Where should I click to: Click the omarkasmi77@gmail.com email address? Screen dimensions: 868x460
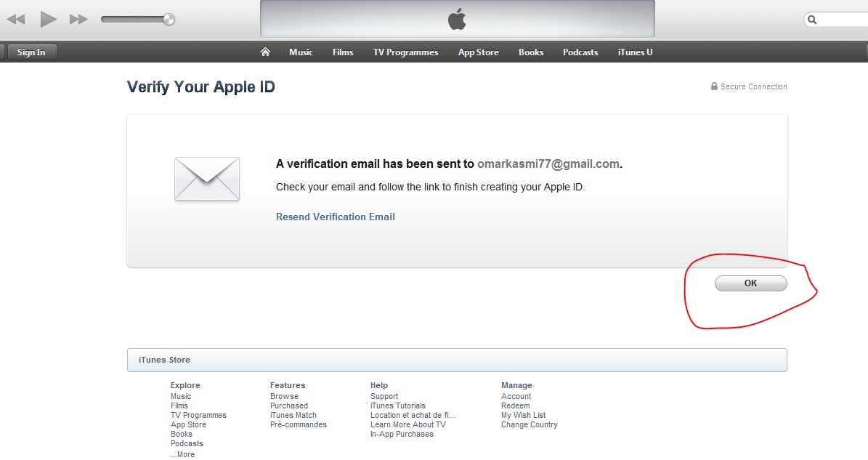548,164
